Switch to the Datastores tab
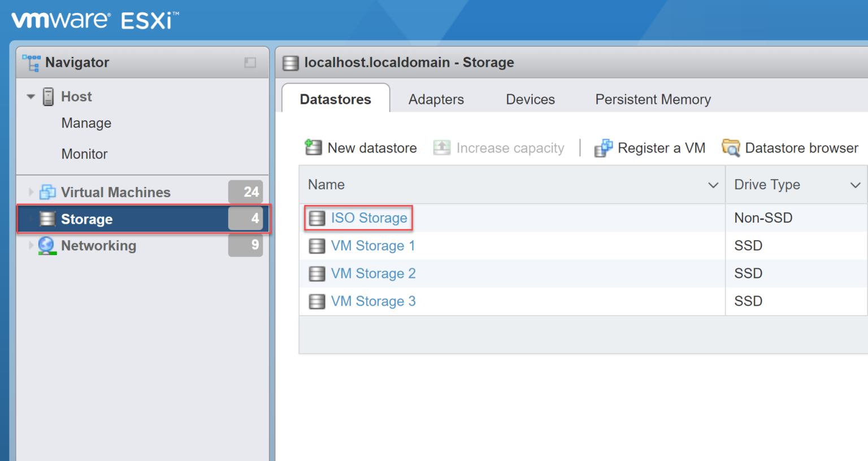 (336, 99)
